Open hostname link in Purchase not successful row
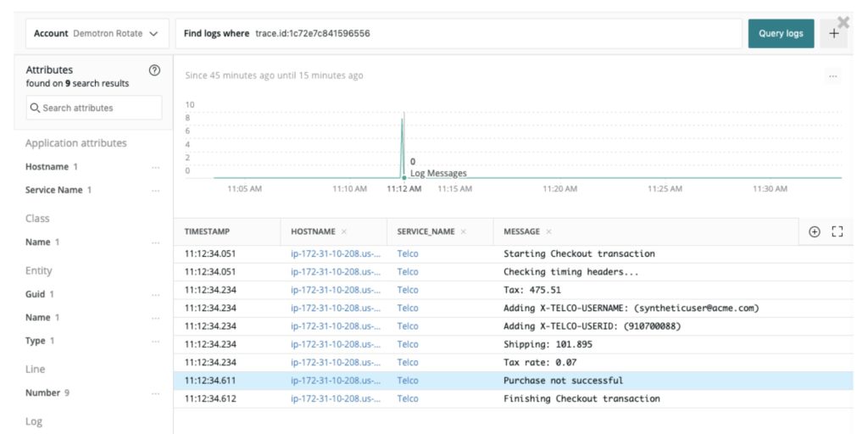The image size is (868, 434). click(x=336, y=381)
